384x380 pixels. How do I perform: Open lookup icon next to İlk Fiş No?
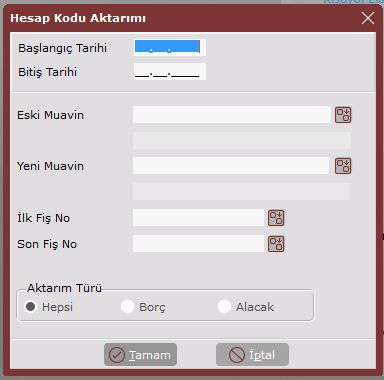click(276, 218)
